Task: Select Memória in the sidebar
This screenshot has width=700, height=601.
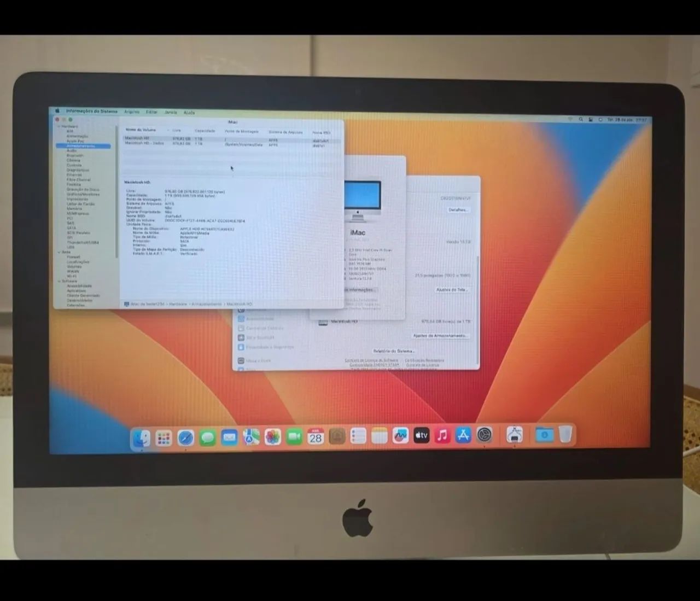Action: pyautogui.click(x=74, y=208)
